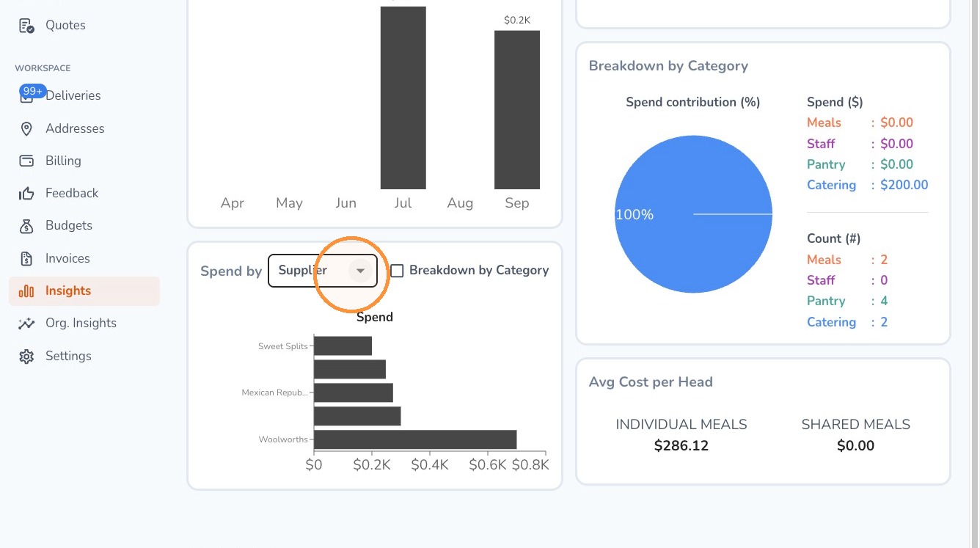Open Quotes via its document icon

(26, 26)
